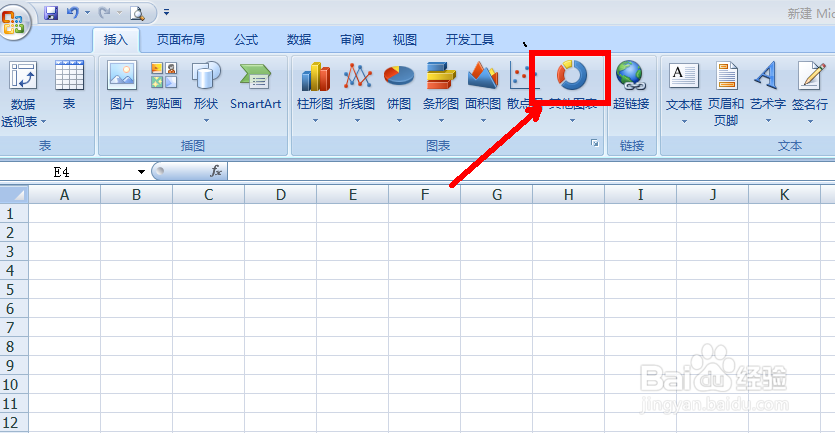Open the undo history dropdown arrow
835x433 pixels.
click(x=87, y=12)
